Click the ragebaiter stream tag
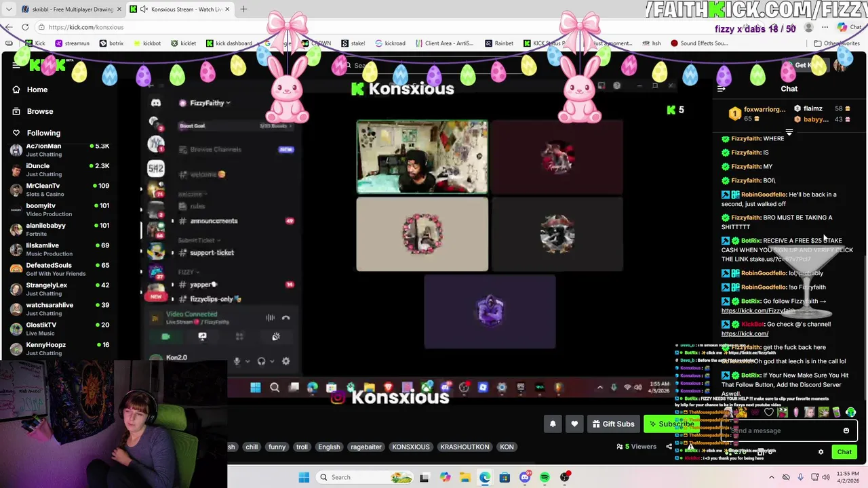868x488 pixels. tap(366, 447)
